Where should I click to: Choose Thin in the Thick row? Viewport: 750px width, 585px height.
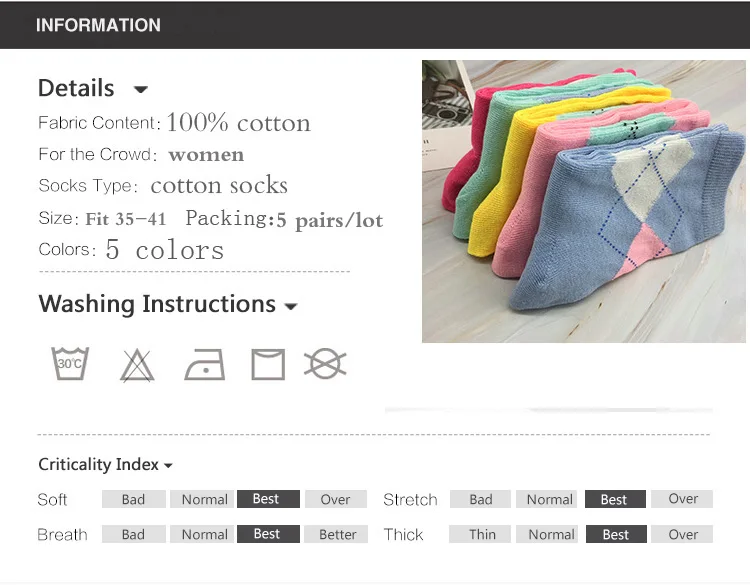click(480, 534)
